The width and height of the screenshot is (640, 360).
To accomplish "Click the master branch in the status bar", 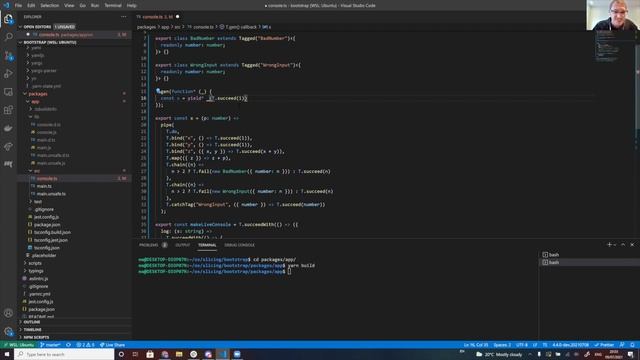I will [x=50, y=345].
